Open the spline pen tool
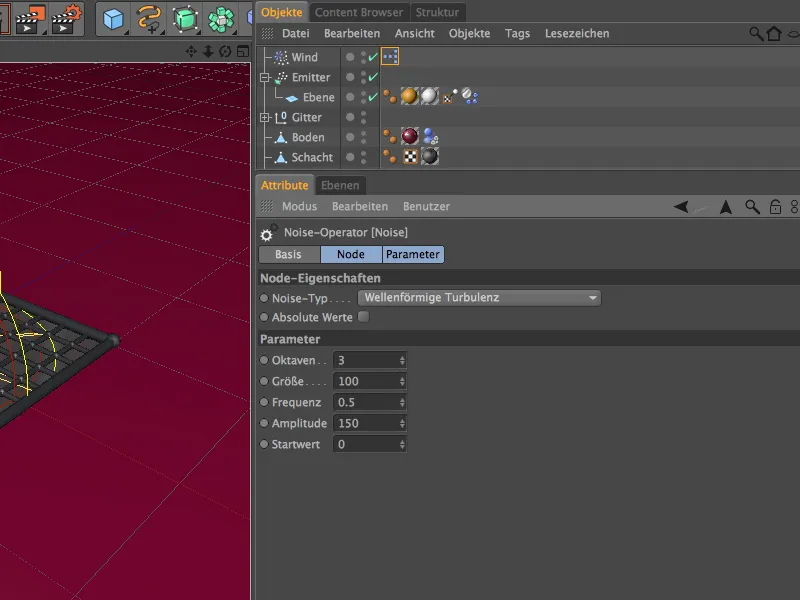Screen dimensions: 800x600 click(149, 19)
